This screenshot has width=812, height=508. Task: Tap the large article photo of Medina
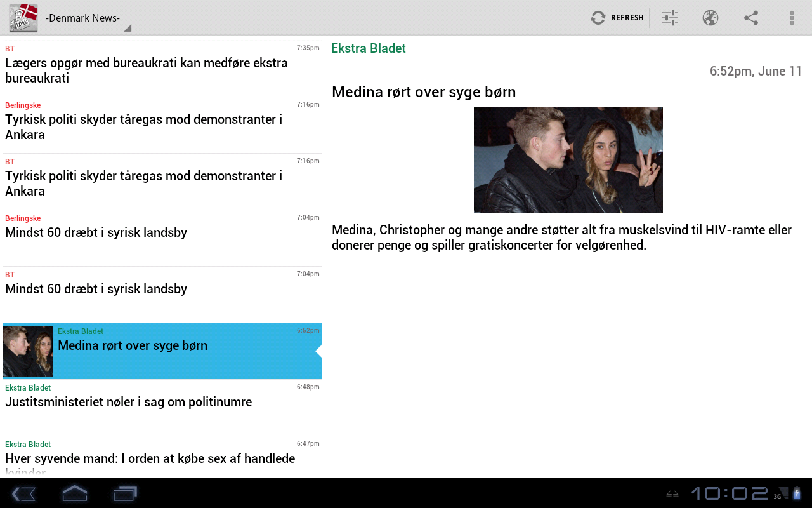568,160
